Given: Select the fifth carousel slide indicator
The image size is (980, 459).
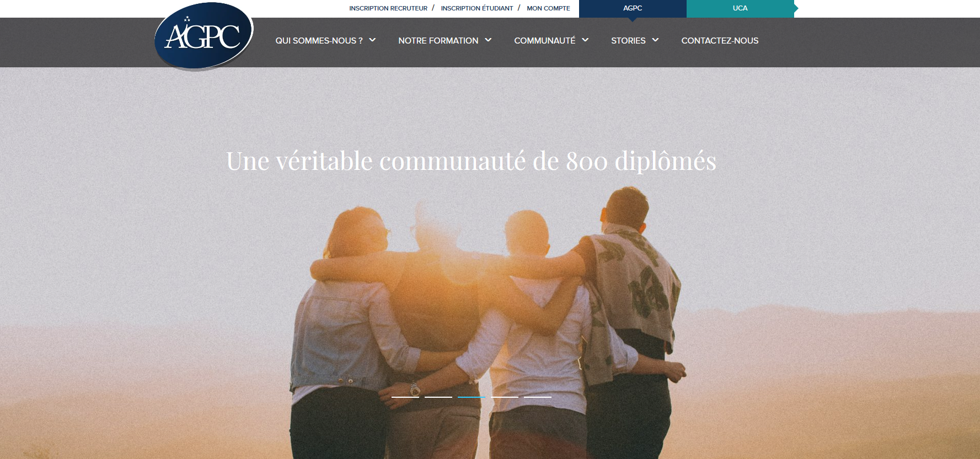Looking at the screenshot, I should click(538, 397).
